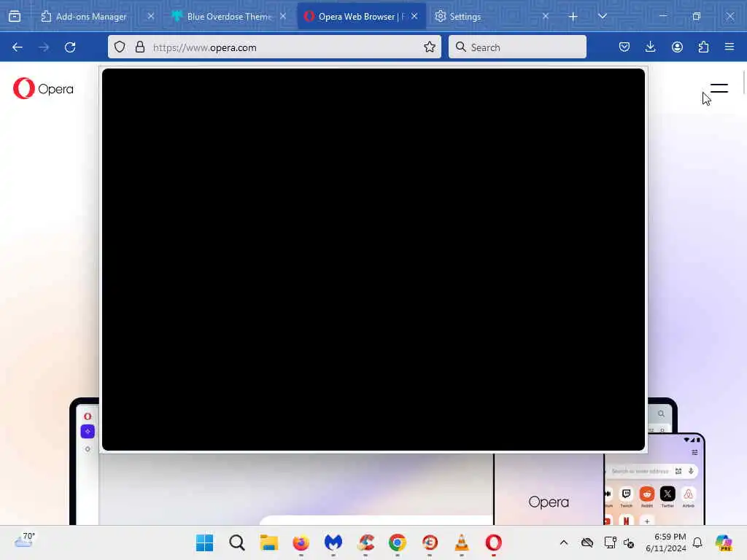Viewport: 747px width, 560px height.
Task: Open the cloud sync tray icon
Action: tap(587, 542)
